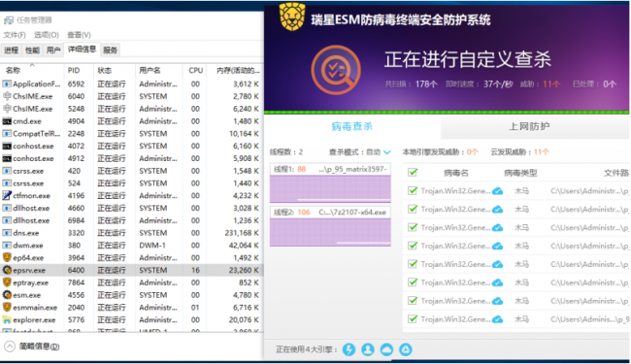Collapse Task Manager with 简略信息 arrow
The width and height of the screenshot is (631, 364).
pyautogui.click(x=10, y=347)
